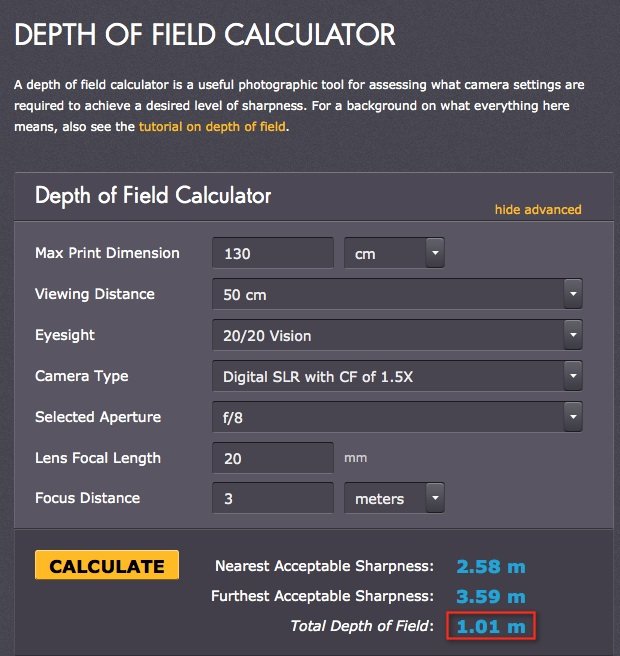Viewport: 620px width, 656px height.
Task: Click the hide advanced link
Action: 537,210
